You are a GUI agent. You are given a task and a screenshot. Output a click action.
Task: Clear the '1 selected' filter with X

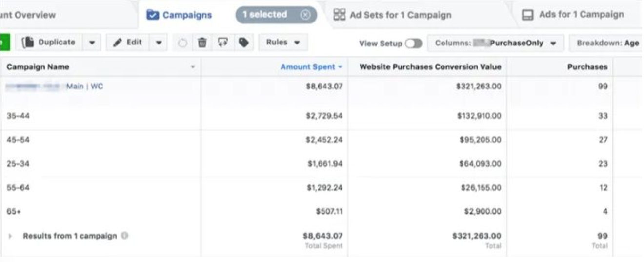tap(305, 15)
